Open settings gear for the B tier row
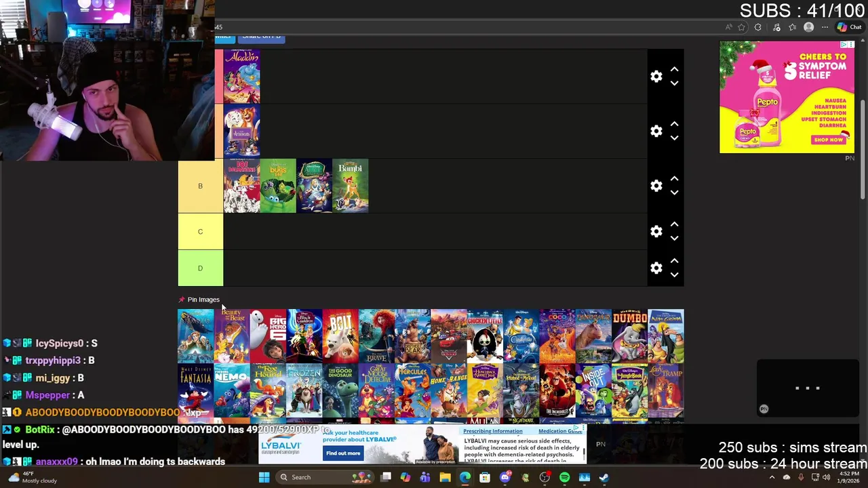The width and height of the screenshot is (868, 488). pos(656,186)
